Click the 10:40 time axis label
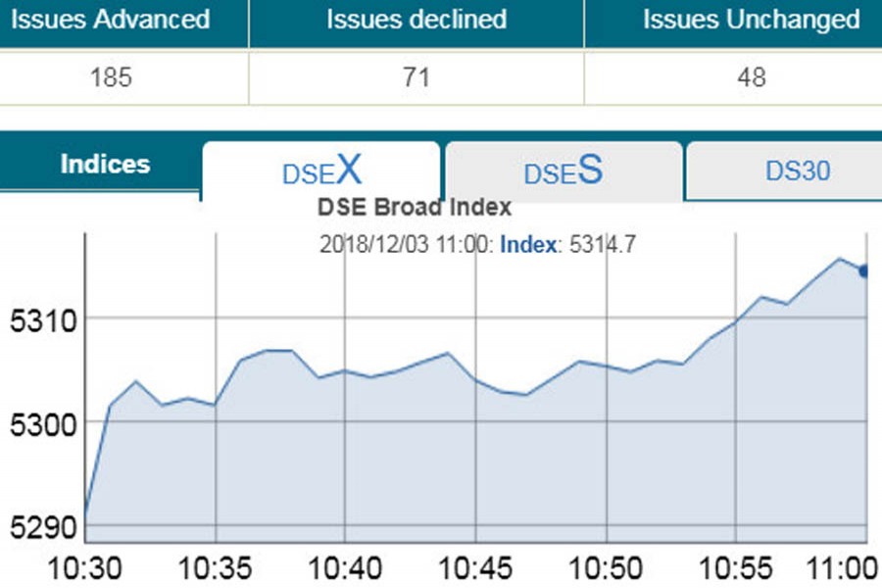The width and height of the screenshot is (882, 588). (344, 569)
